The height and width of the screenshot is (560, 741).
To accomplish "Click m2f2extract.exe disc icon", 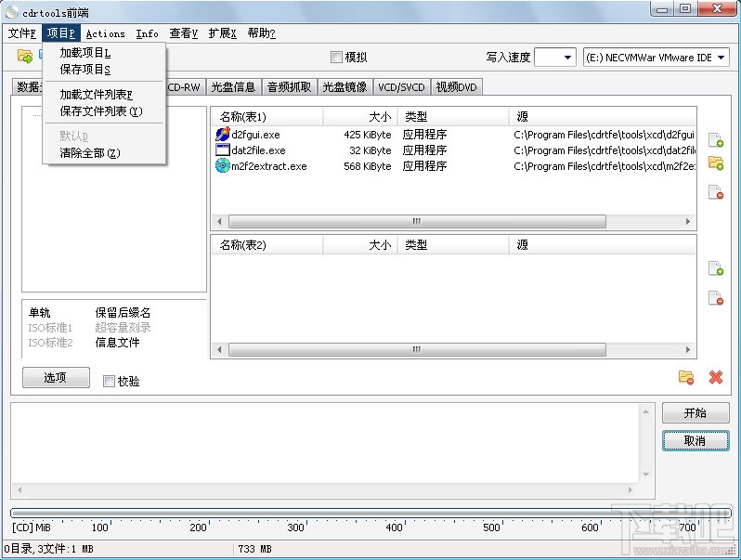I will 222,165.
